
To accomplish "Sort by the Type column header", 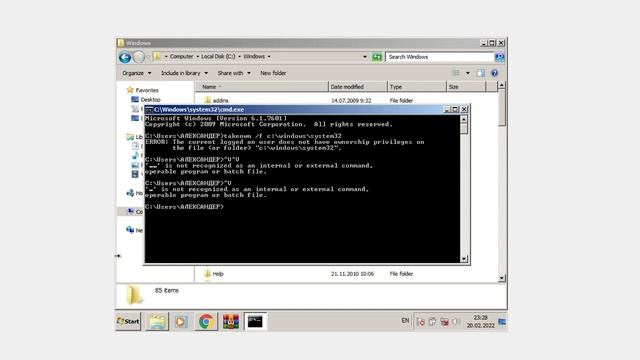I will (x=417, y=87).
